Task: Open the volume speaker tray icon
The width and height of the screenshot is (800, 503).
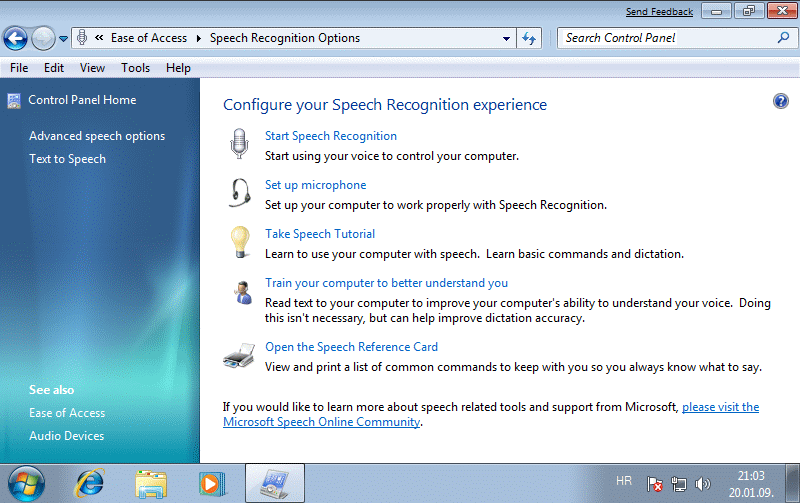Action: 703,484
